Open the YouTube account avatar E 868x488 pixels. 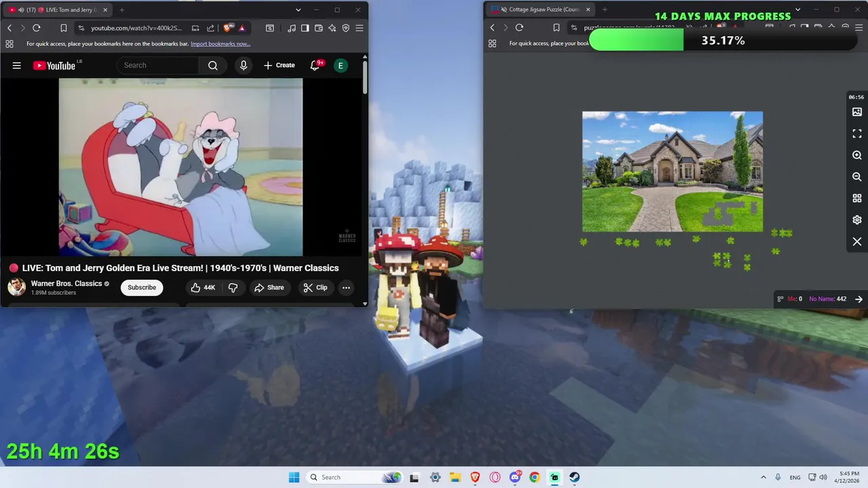340,66
